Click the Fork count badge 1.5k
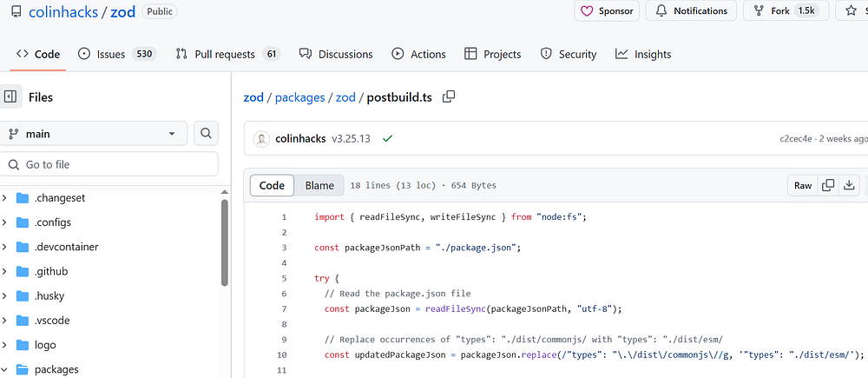Image resolution: width=868 pixels, height=378 pixels. click(x=806, y=10)
